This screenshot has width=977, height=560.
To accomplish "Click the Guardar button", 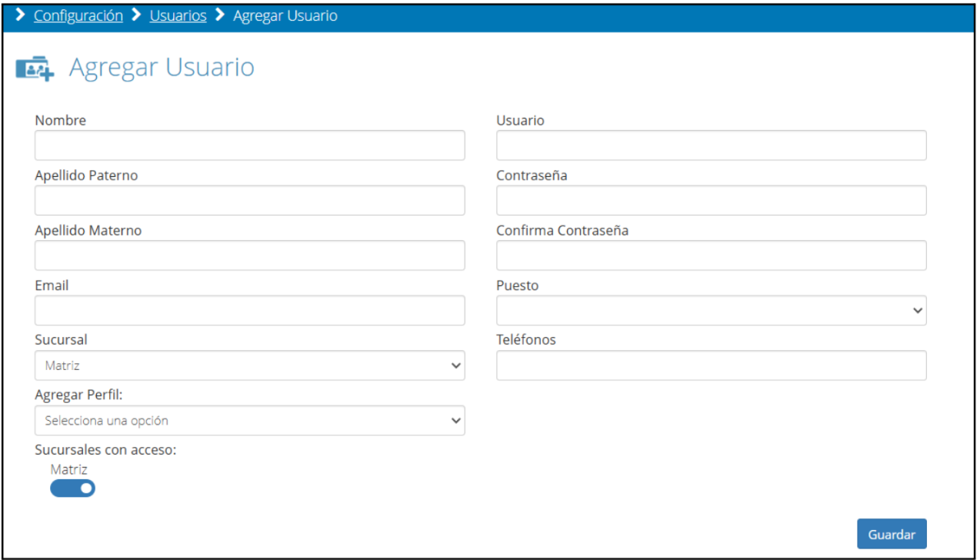I will coord(892,535).
